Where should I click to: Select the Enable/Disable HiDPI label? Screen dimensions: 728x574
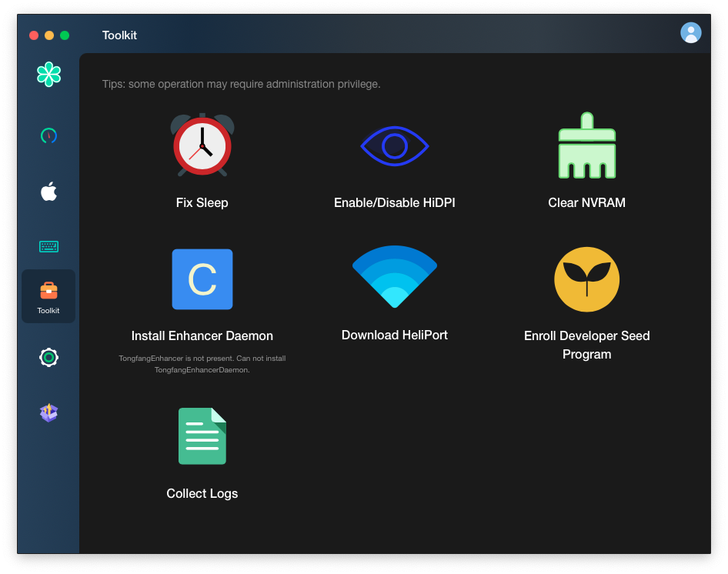tap(394, 203)
